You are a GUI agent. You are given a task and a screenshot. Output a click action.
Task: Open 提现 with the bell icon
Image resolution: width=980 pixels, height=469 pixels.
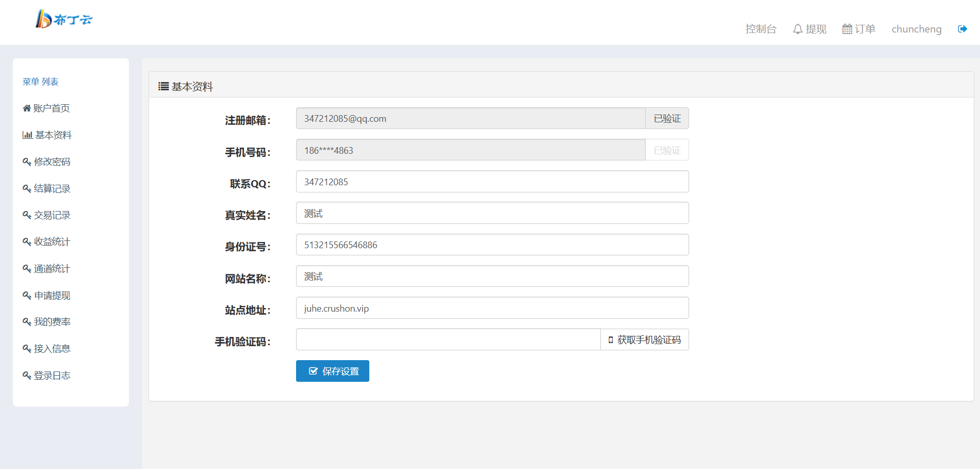[809, 29]
